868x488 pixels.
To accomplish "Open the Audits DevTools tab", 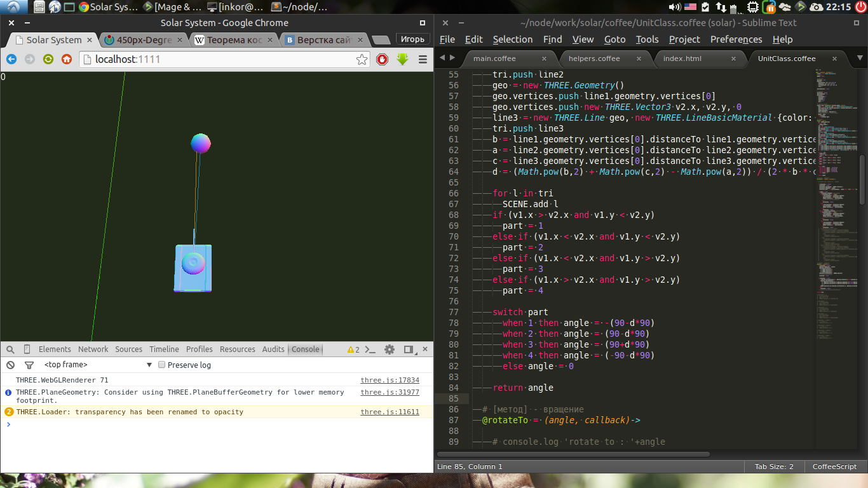I will click(273, 349).
